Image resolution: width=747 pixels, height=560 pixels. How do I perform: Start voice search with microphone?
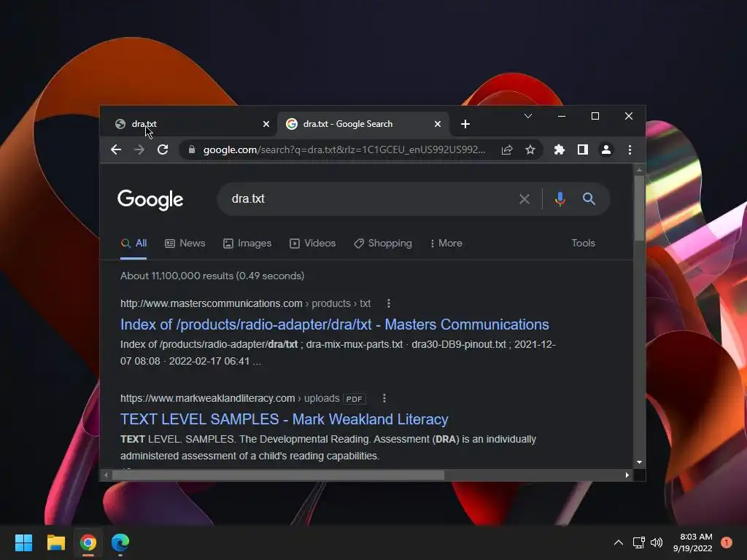560,199
